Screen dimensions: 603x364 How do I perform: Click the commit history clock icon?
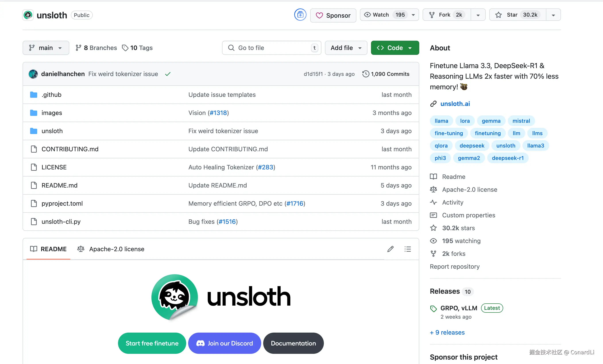point(365,74)
